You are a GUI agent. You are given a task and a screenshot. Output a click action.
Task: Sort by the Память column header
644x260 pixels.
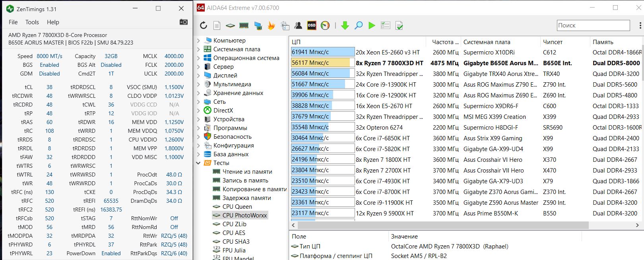pos(617,42)
